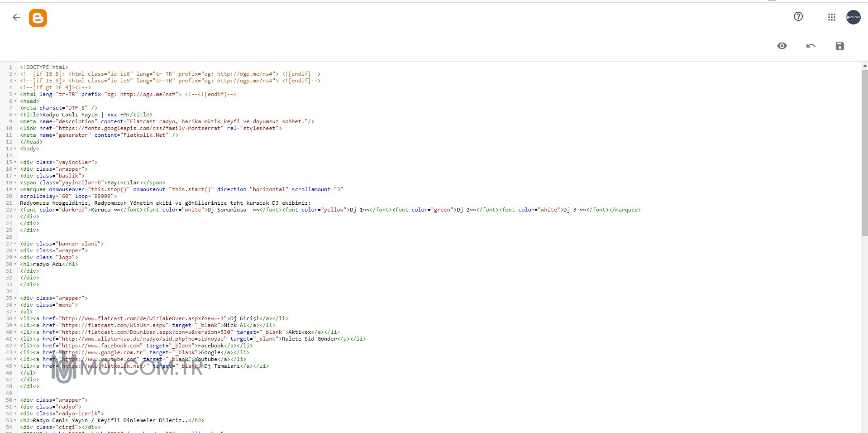868x433 pixels.
Task: Open the account profile avatar menu
Action: click(x=854, y=17)
